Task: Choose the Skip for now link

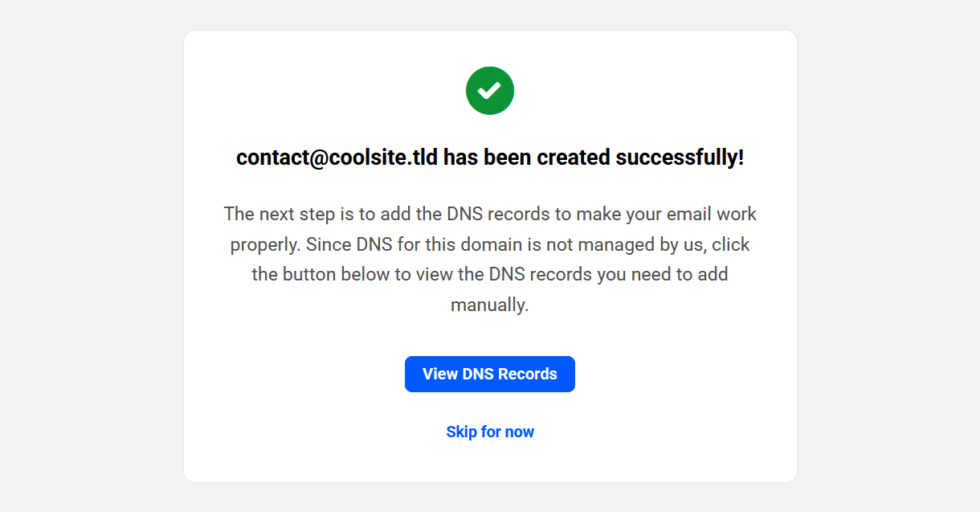Action: click(490, 432)
